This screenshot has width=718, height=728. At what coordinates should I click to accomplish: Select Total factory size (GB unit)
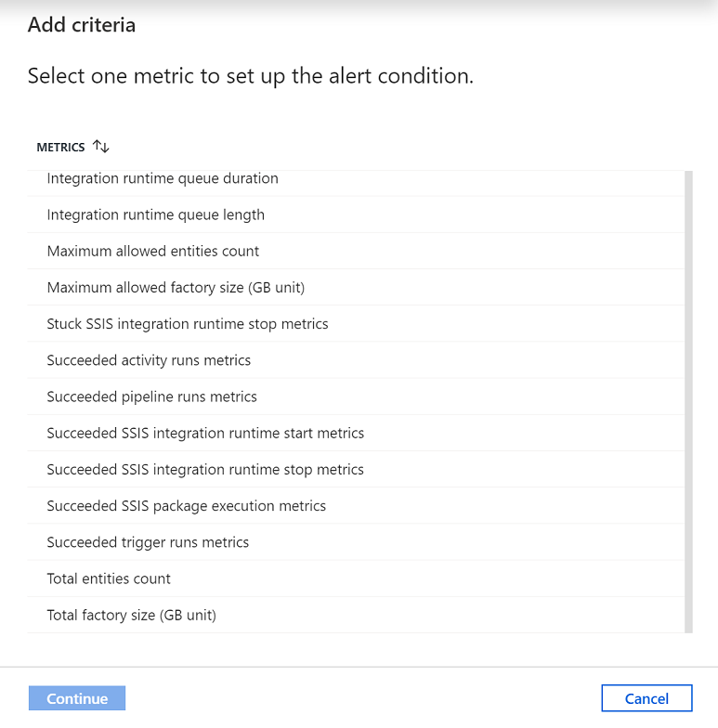point(131,615)
